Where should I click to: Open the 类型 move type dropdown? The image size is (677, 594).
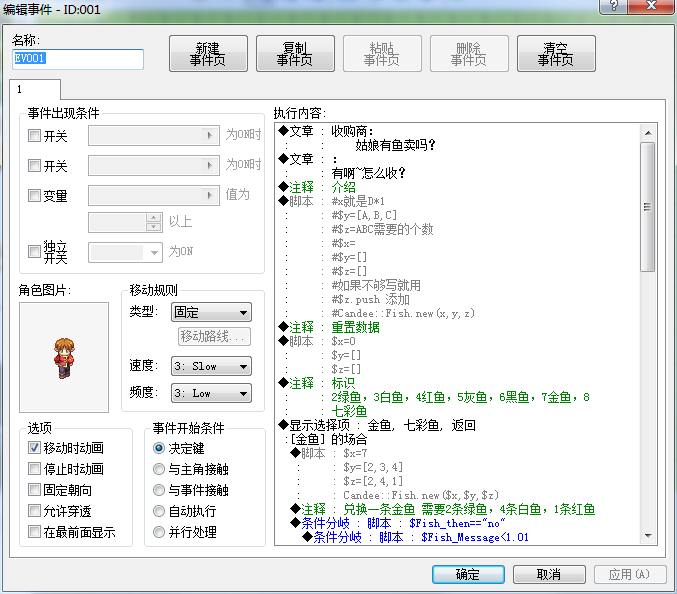coord(211,312)
